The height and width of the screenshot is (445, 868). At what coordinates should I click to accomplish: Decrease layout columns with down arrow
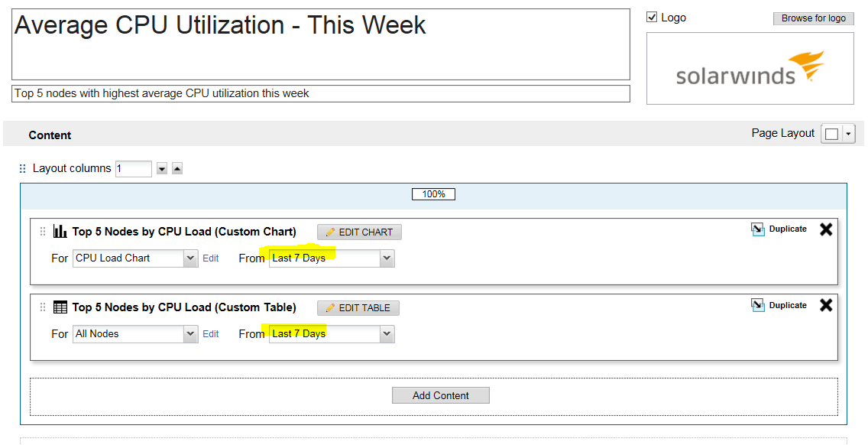pyautogui.click(x=162, y=169)
